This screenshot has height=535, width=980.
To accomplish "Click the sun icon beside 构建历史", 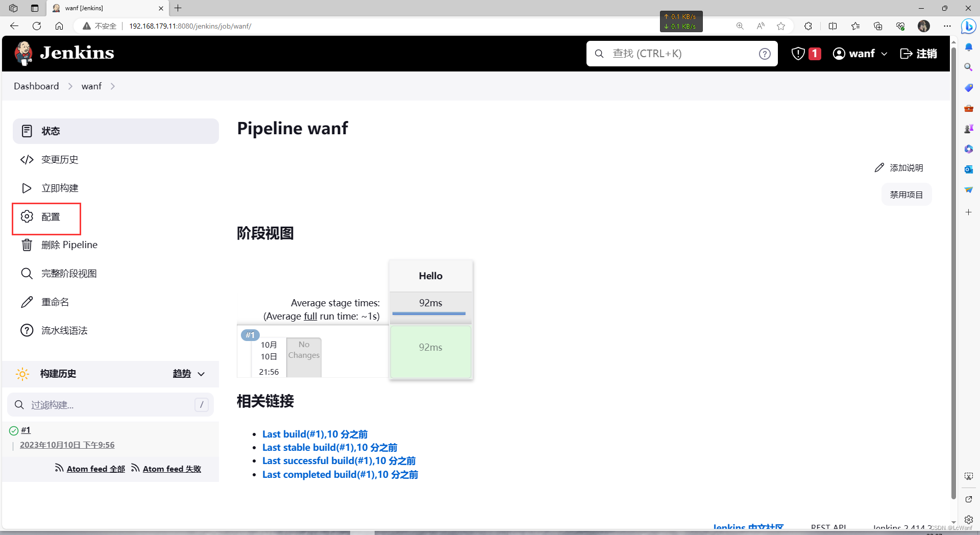I will coord(22,374).
